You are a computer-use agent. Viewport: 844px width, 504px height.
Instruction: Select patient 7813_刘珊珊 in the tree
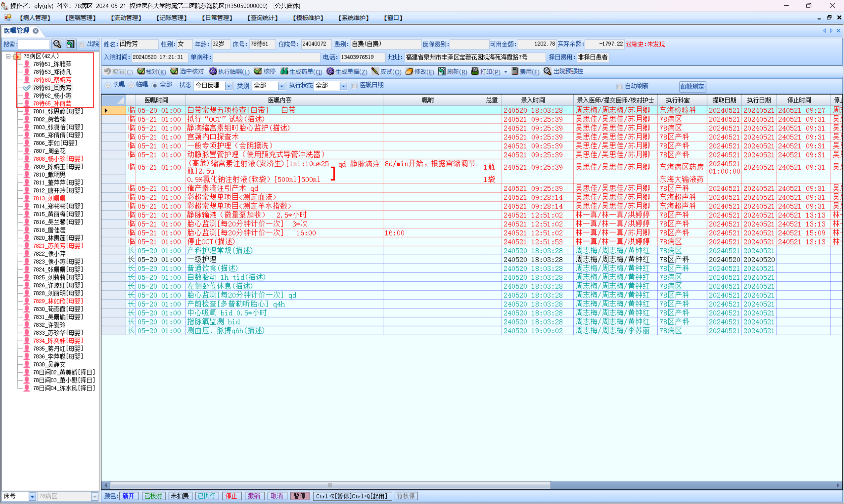pyautogui.click(x=49, y=198)
